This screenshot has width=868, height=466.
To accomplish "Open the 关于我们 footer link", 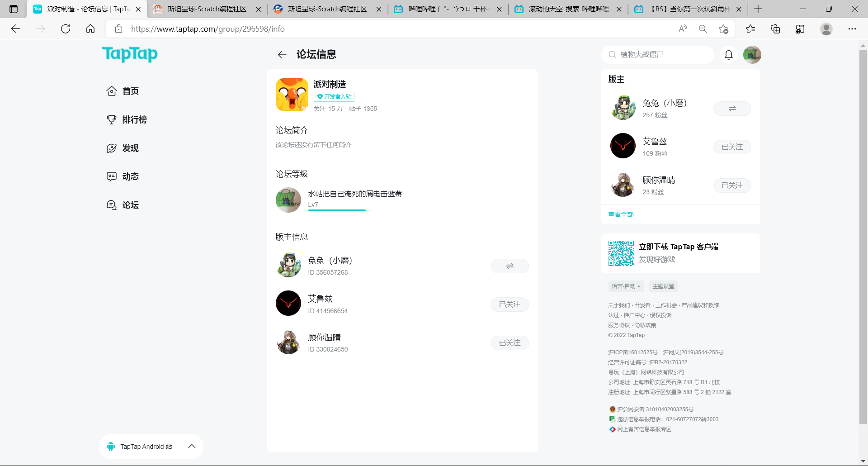I will tap(619, 305).
